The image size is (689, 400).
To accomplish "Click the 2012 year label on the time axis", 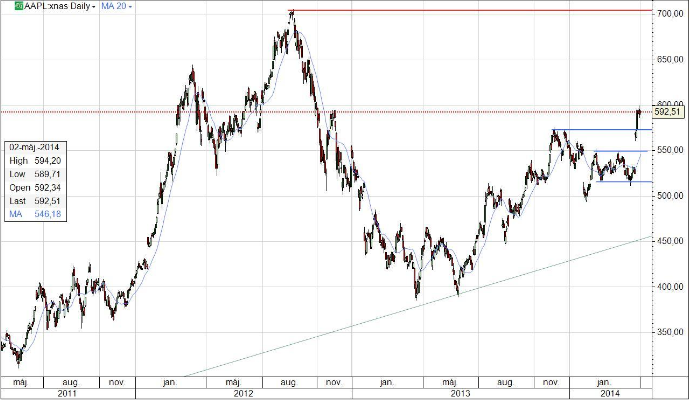I will 243,393.
